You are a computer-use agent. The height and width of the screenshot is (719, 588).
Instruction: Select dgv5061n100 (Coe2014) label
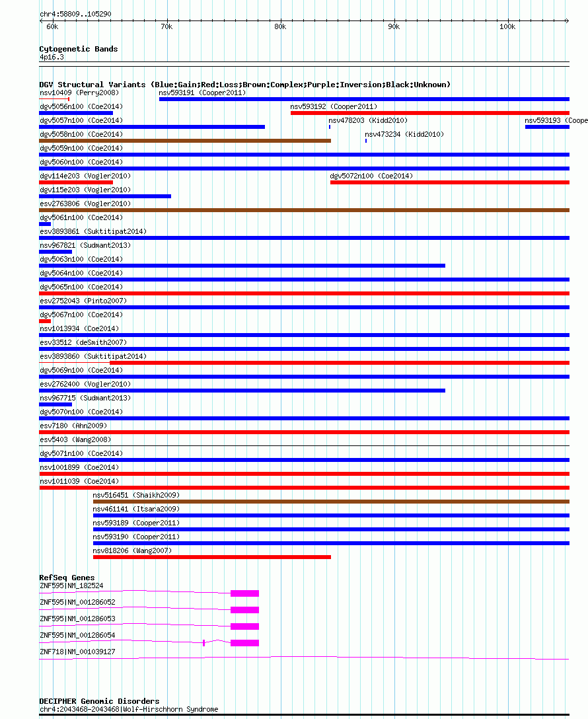point(81,217)
